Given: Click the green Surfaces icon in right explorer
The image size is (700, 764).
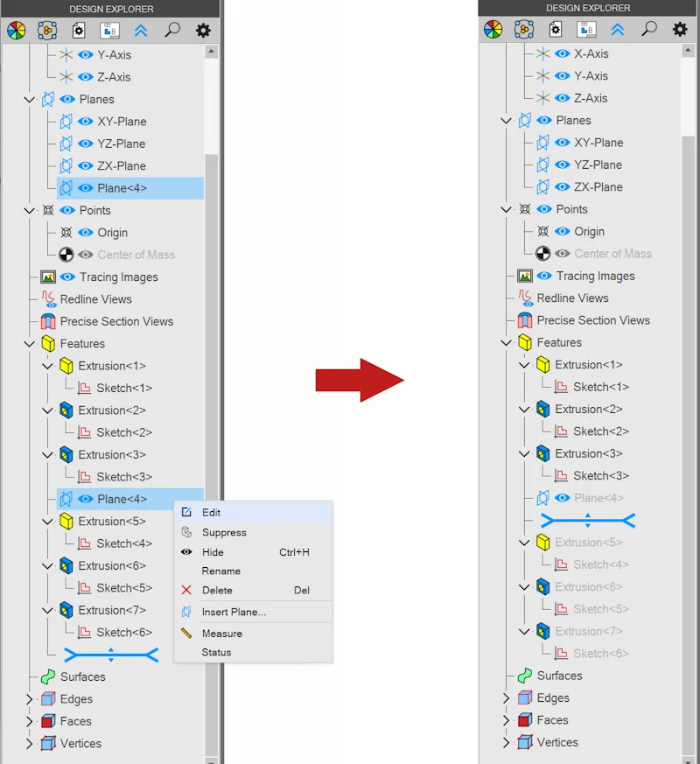Looking at the screenshot, I should click(x=525, y=676).
